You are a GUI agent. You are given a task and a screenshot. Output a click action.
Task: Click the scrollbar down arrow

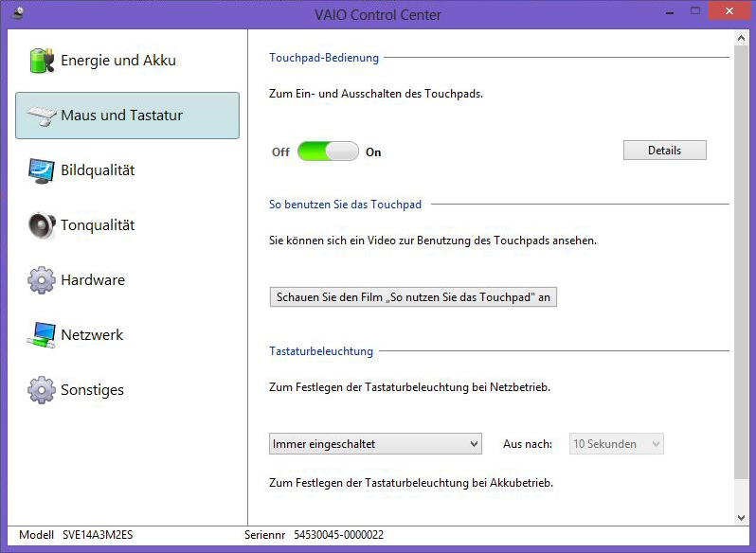741,518
